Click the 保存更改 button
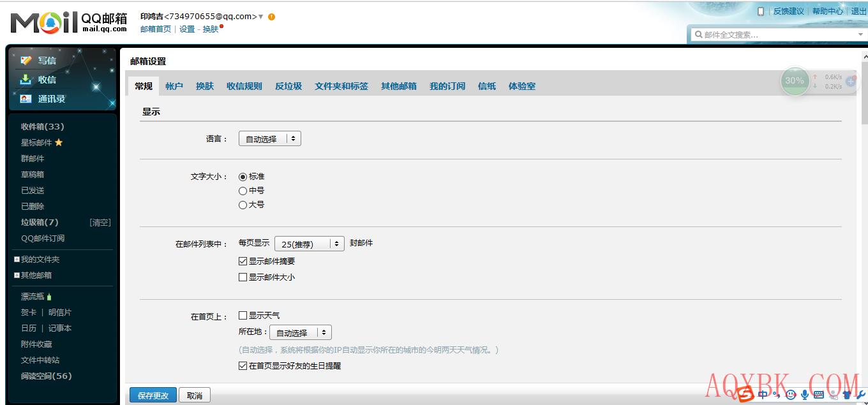Viewport: 868px width, 405px height. 153,395
